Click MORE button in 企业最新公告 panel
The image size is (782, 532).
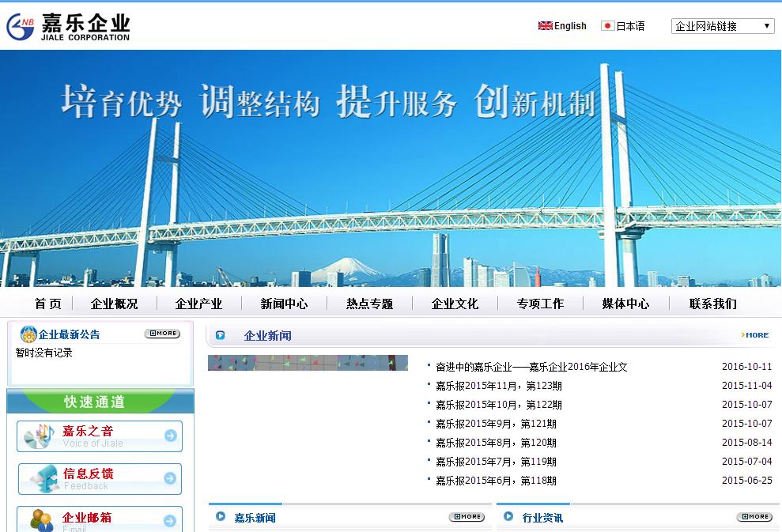coord(162,334)
